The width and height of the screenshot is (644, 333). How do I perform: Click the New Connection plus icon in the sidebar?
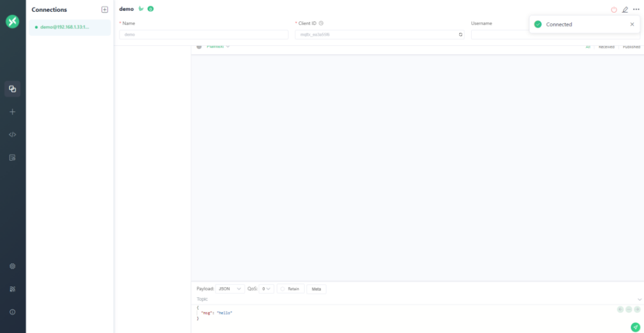[x=13, y=112]
